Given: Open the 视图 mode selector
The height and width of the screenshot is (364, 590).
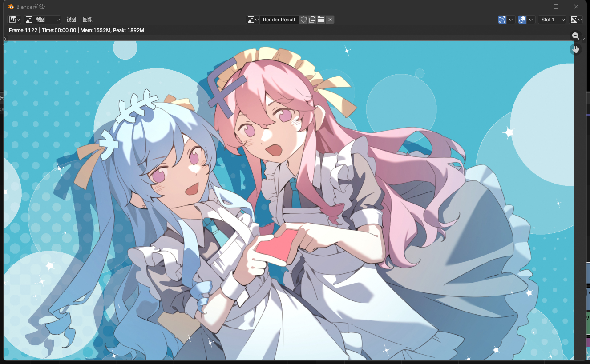Looking at the screenshot, I should click(x=43, y=20).
